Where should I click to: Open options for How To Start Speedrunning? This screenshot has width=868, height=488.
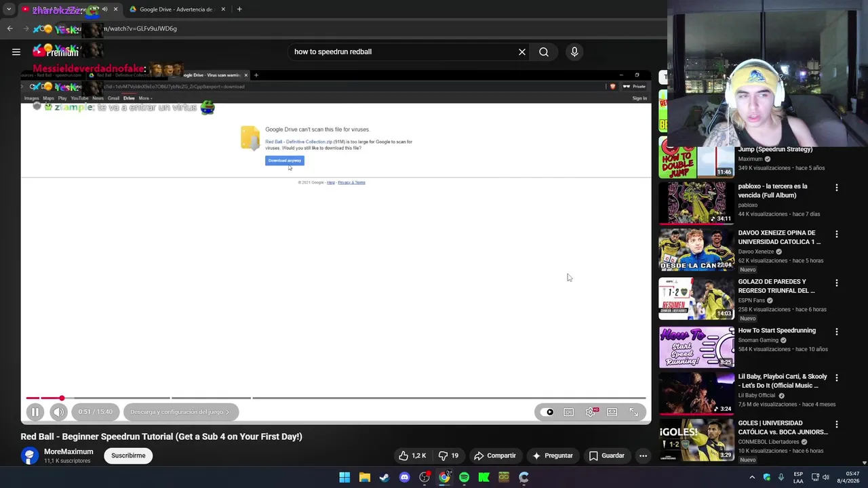837,331
